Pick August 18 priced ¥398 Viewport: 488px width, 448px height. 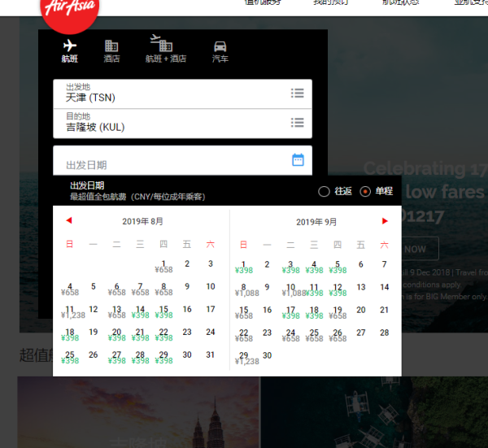click(70, 335)
